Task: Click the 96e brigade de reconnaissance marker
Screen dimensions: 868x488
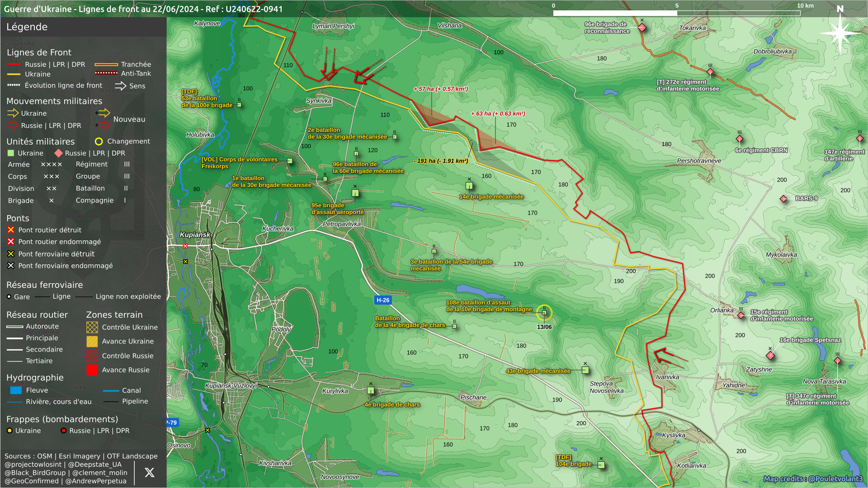Action: pos(642,28)
